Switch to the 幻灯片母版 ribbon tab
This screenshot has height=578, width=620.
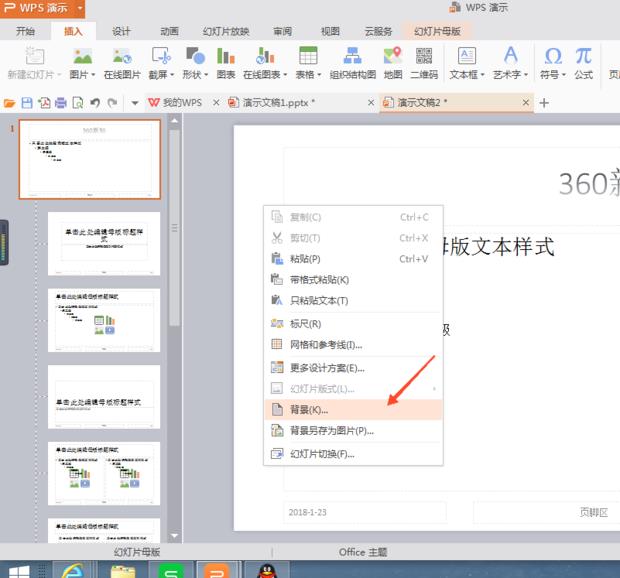click(x=437, y=31)
